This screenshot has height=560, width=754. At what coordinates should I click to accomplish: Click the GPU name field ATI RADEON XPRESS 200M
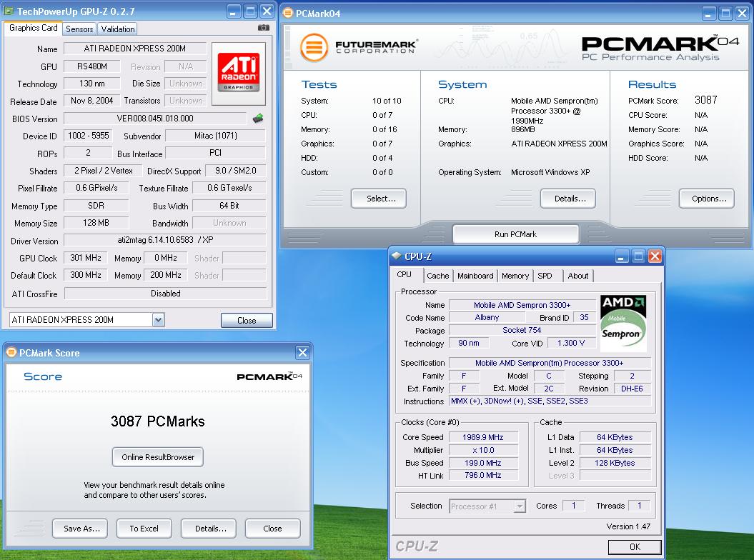(x=135, y=48)
